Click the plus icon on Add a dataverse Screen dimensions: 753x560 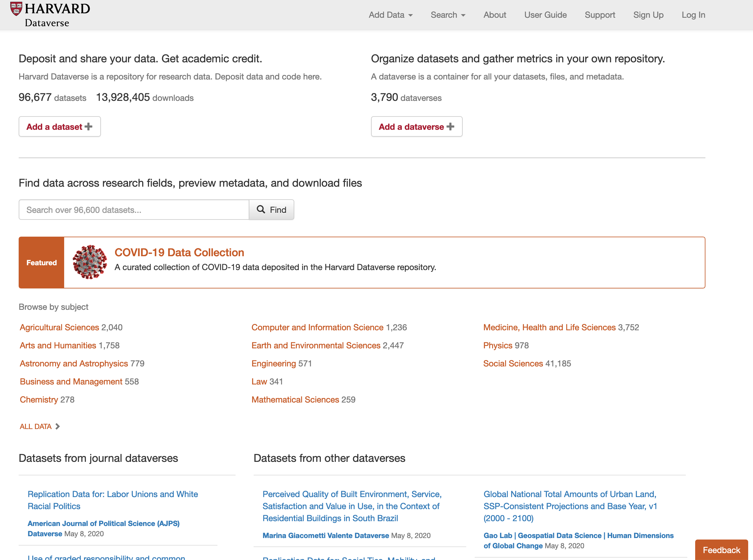click(x=451, y=126)
